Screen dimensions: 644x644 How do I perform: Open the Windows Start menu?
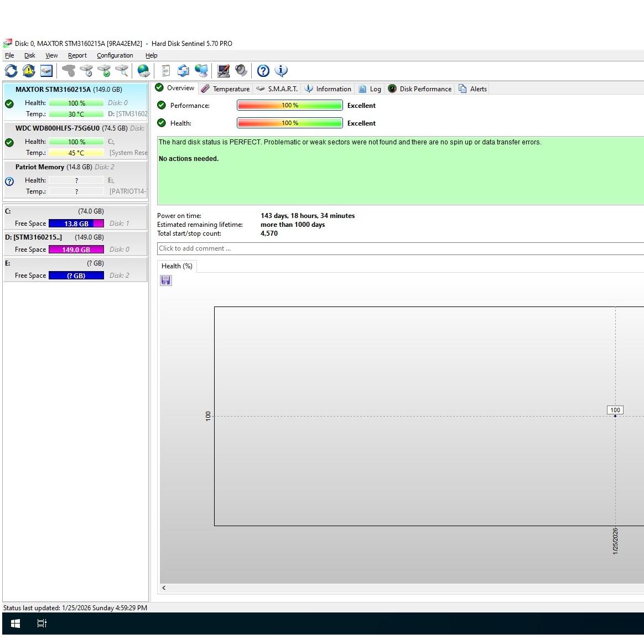(15, 624)
